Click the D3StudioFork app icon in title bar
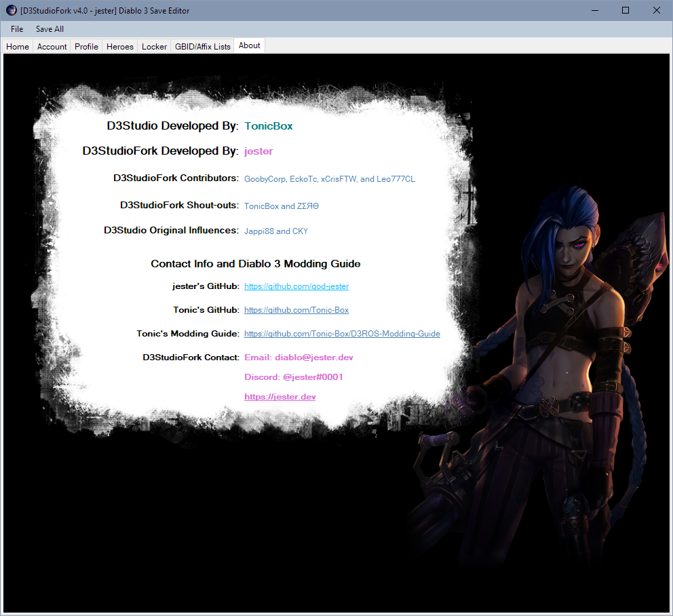 click(11, 10)
